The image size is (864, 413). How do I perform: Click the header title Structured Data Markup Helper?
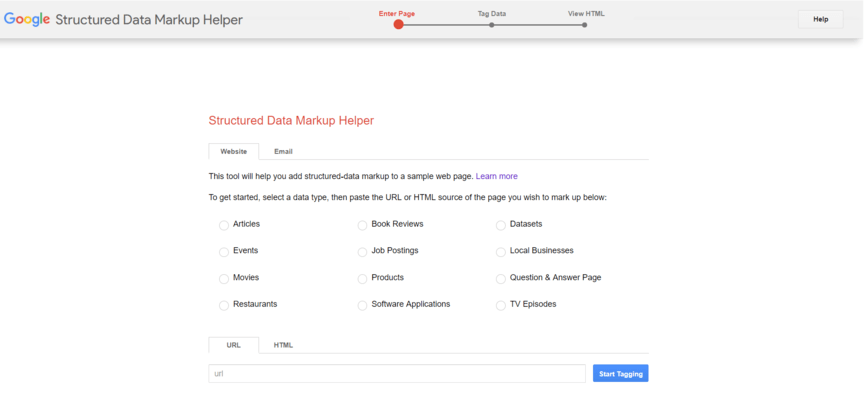click(149, 20)
